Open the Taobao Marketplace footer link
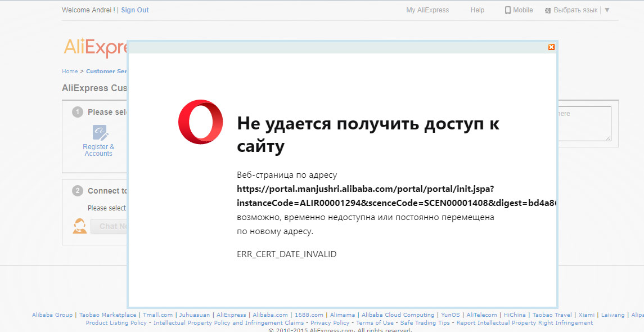The image size is (644, 332). tap(107, 315)
